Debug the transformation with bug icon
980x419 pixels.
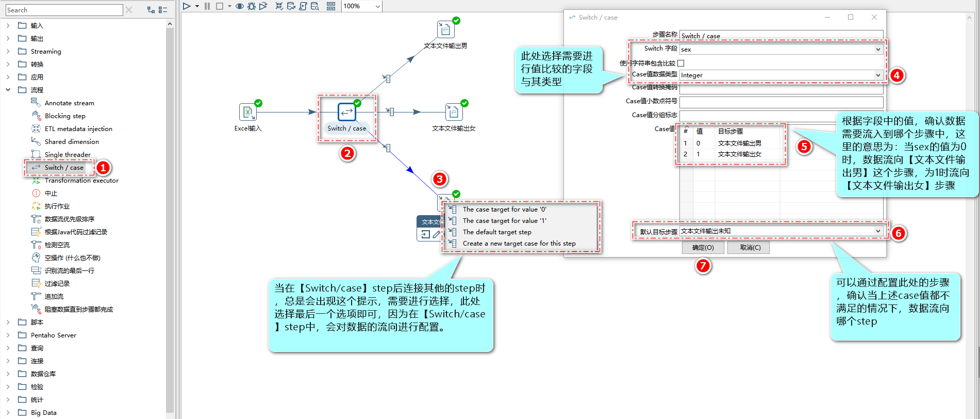point(252,6)
